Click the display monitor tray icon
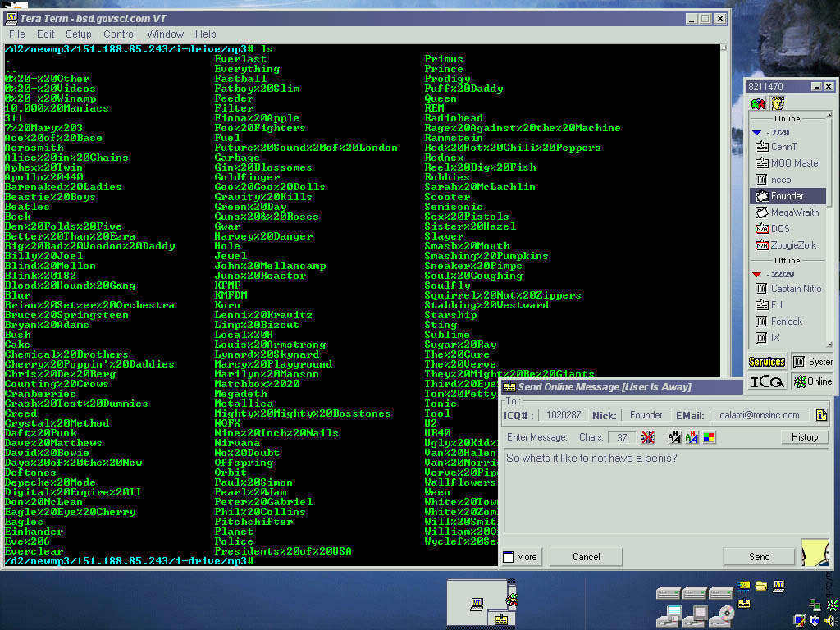Viewport: 840px width, 630px height. pyautogui.click(x=799, y=620)
